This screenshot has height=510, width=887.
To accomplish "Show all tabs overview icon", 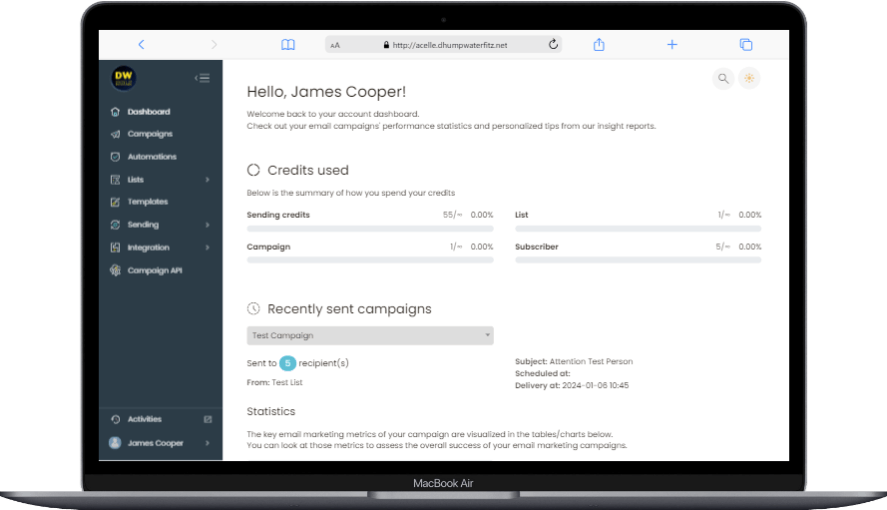I will pos(746,45).
